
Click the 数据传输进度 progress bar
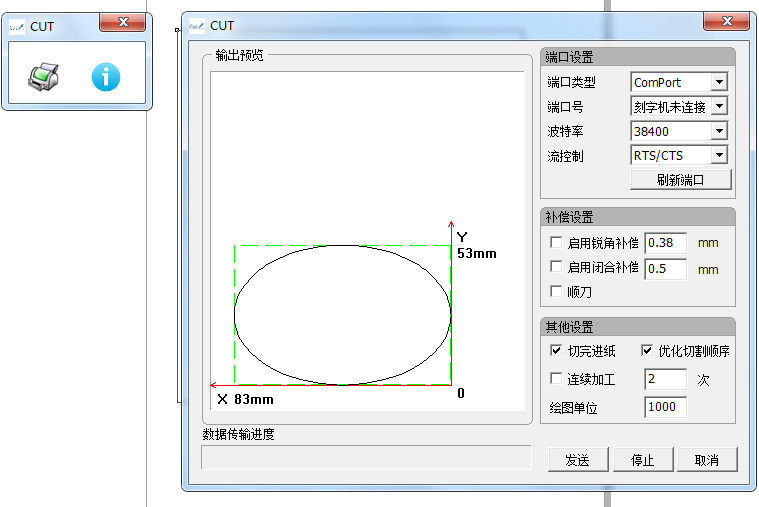coord(366,458)
